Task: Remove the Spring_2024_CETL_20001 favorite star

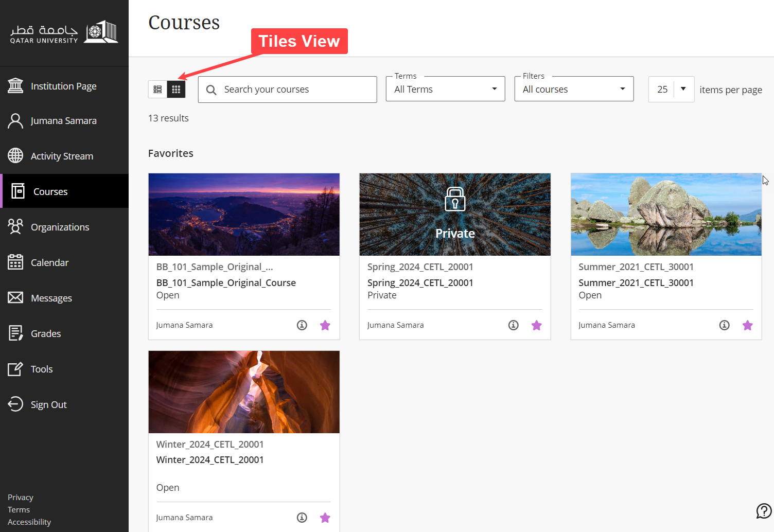Action: click(x=536, y=325)
